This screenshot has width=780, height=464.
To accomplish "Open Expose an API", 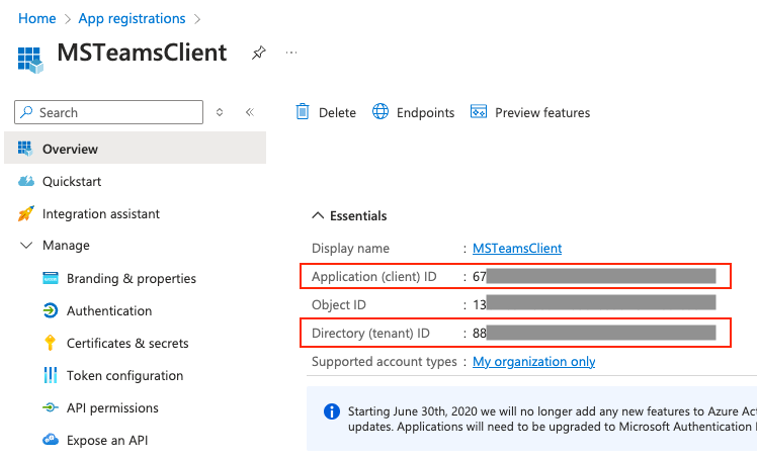I will [x=107, y=441].
